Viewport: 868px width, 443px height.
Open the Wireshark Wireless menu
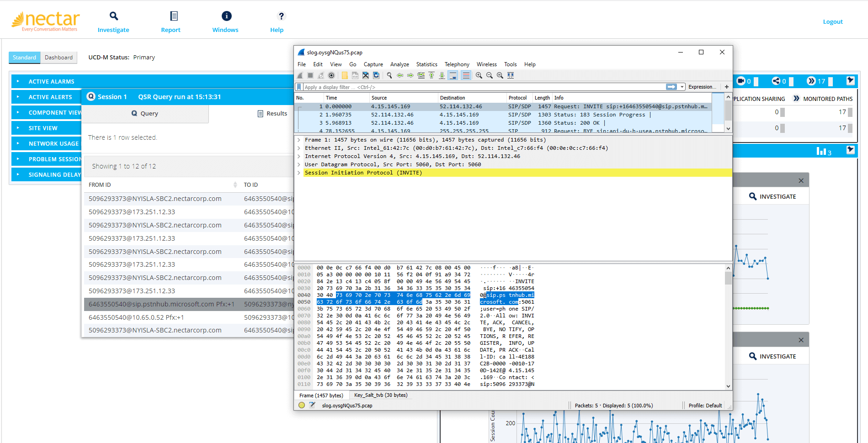click(487, 64)
